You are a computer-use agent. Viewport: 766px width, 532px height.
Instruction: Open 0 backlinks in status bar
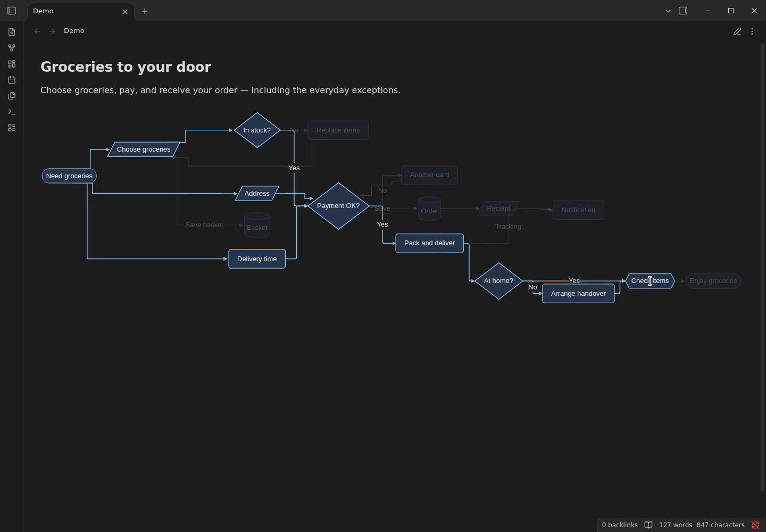tap(620, 525)
